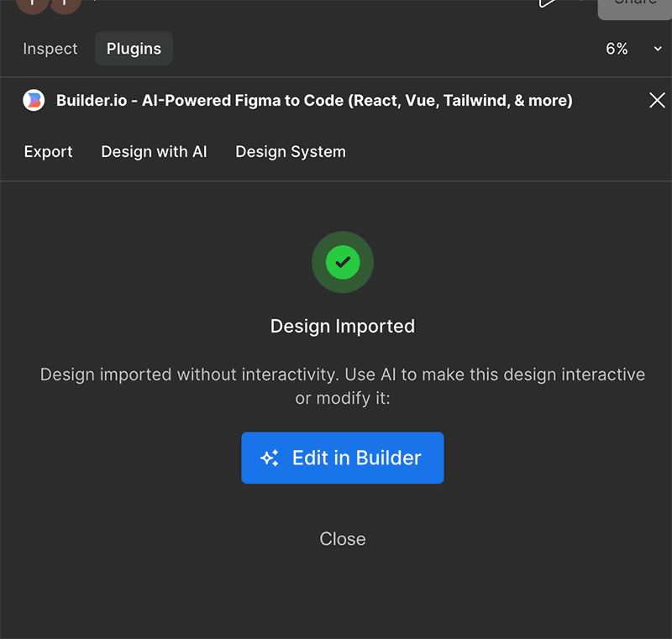
Task: Click the Builder.io plugin logo icon
Action: coord(34,100)
